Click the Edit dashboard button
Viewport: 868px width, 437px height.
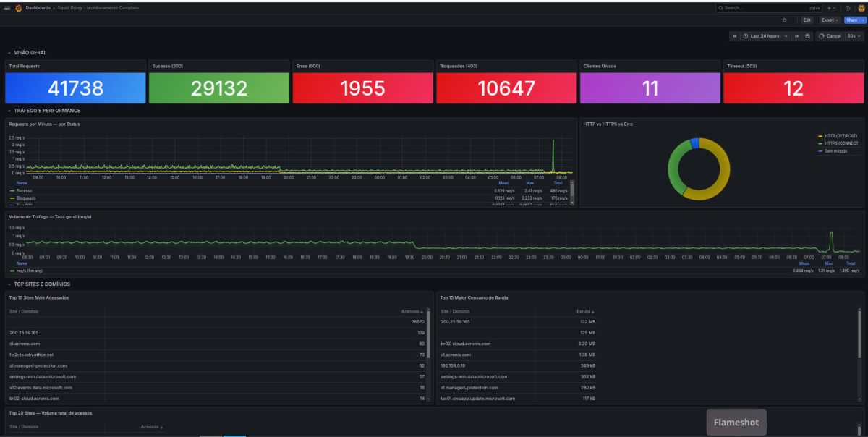point(807,20)
